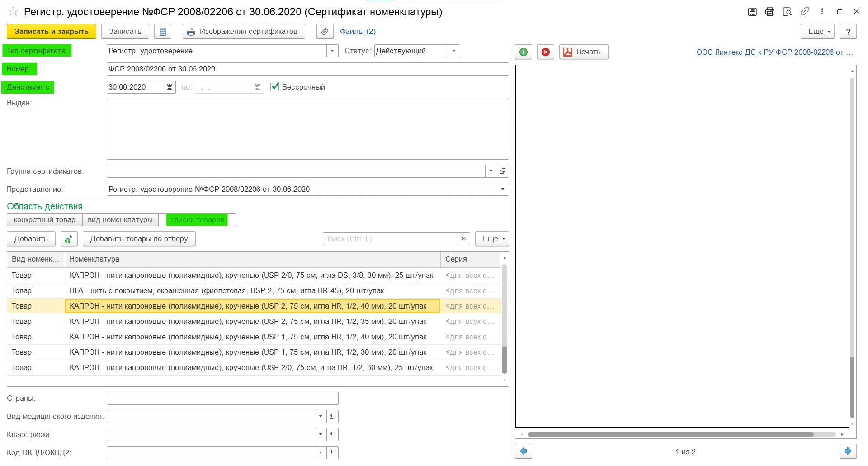Image resolution: width=868 pixels, height=466 pixels.
Task: Toggle the Бессрочный checkbox
Action: coord(274,87)
